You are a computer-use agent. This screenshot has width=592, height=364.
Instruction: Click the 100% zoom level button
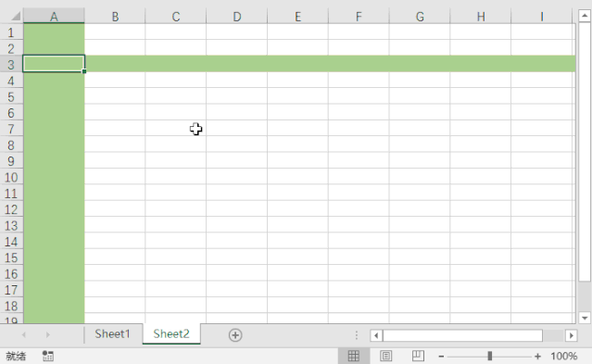563,356
